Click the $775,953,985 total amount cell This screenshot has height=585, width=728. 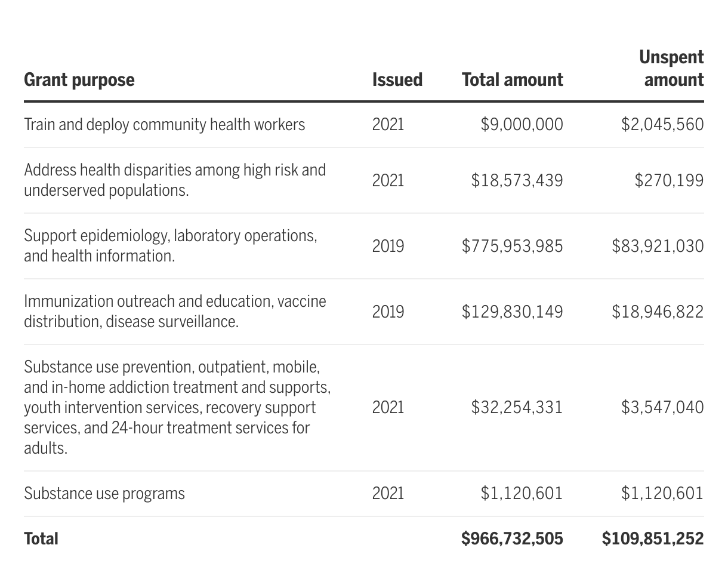[x=512, y=246]
